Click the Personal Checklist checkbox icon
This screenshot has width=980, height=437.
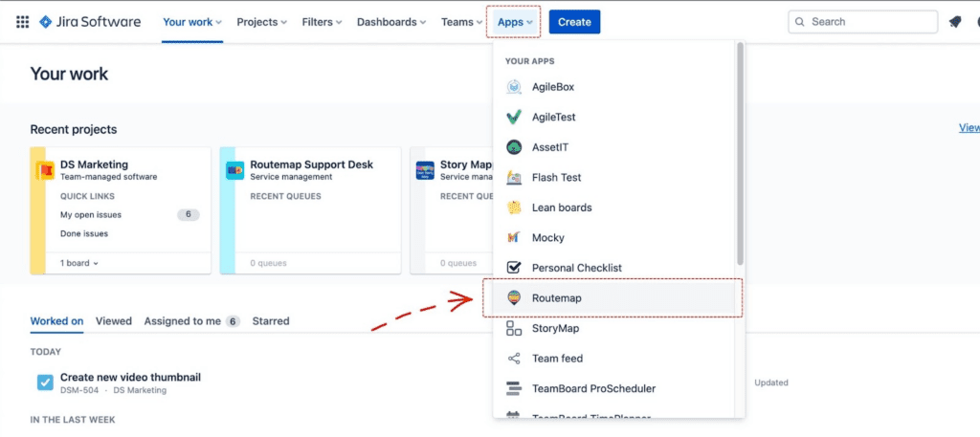[x=514, y=267]
